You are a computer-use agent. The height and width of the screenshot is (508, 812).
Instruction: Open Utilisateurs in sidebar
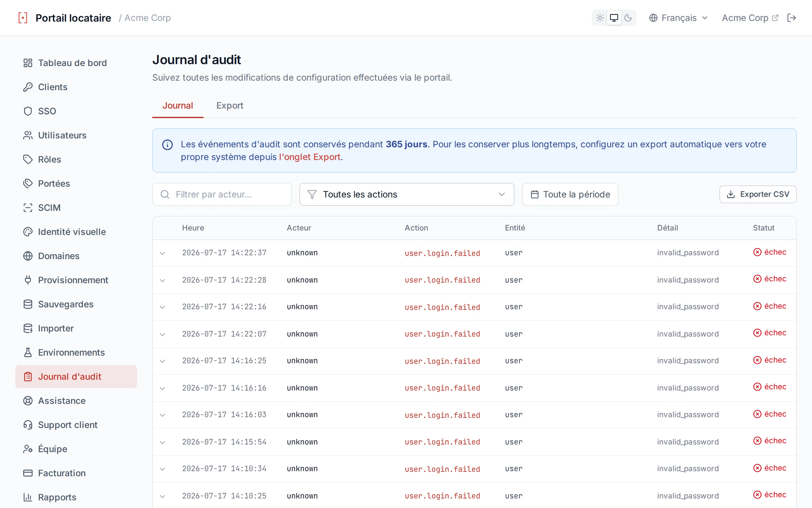click(76, 135)
